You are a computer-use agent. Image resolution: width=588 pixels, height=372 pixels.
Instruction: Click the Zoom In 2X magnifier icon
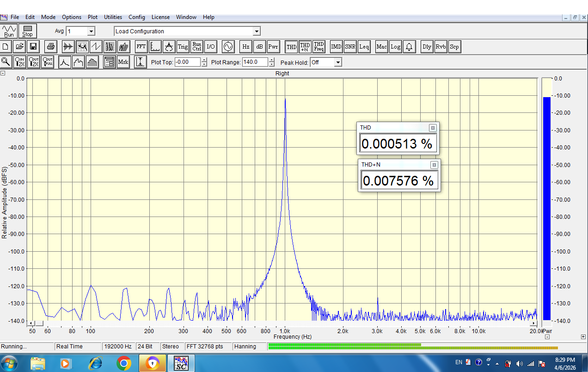click(x=20, y=62)
